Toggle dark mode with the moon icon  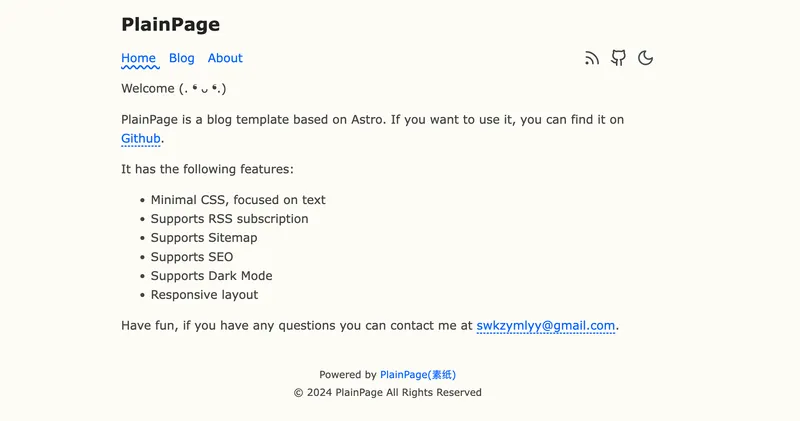[x=646, y=58]
